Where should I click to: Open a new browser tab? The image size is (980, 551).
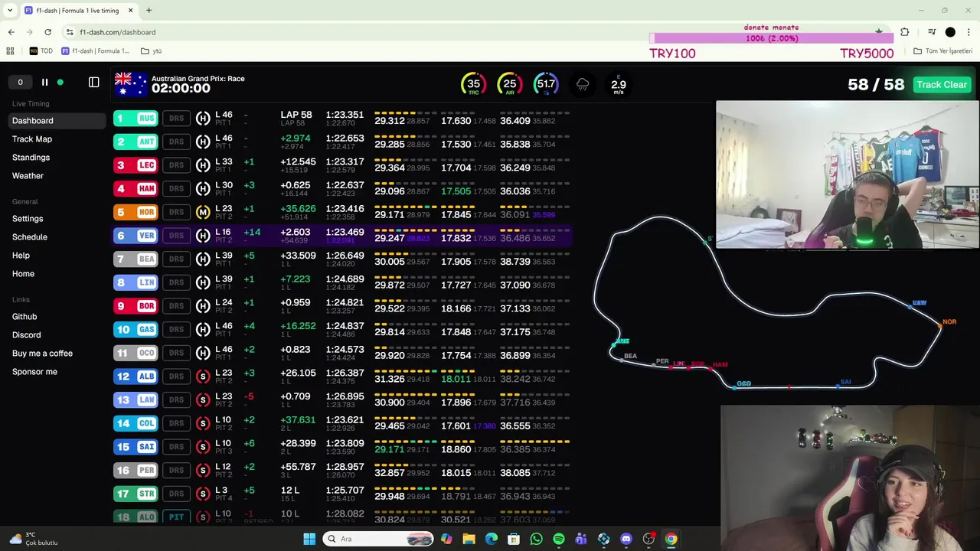(x=149, y=11)
